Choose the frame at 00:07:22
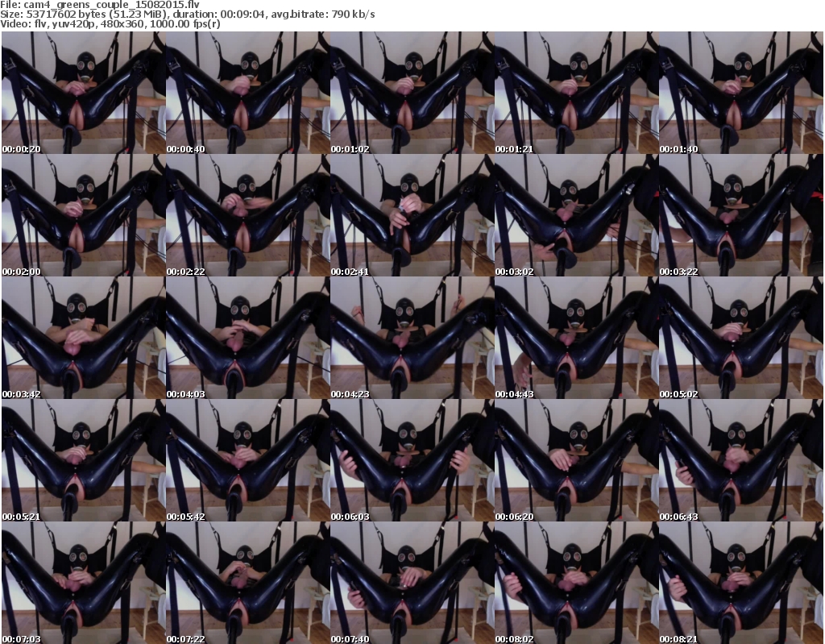The height and width of the screenshot is (644, 825). point(248,583)
